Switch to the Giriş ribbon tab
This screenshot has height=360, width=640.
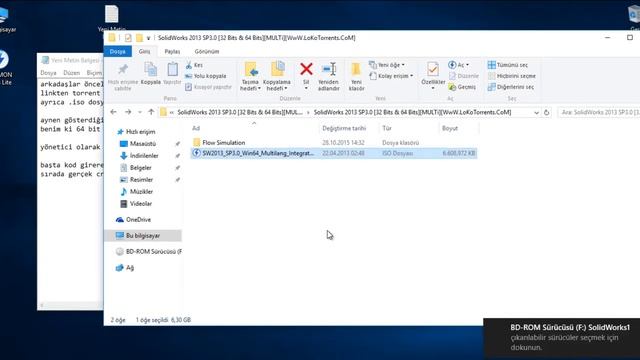[x=144, y=51]
